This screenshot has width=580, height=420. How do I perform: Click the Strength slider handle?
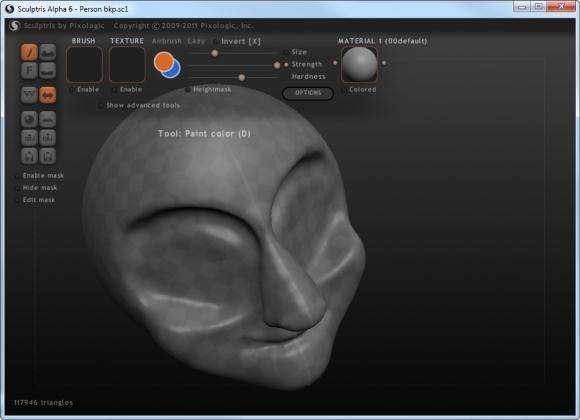pyautogui.click(x=277, y=65)
